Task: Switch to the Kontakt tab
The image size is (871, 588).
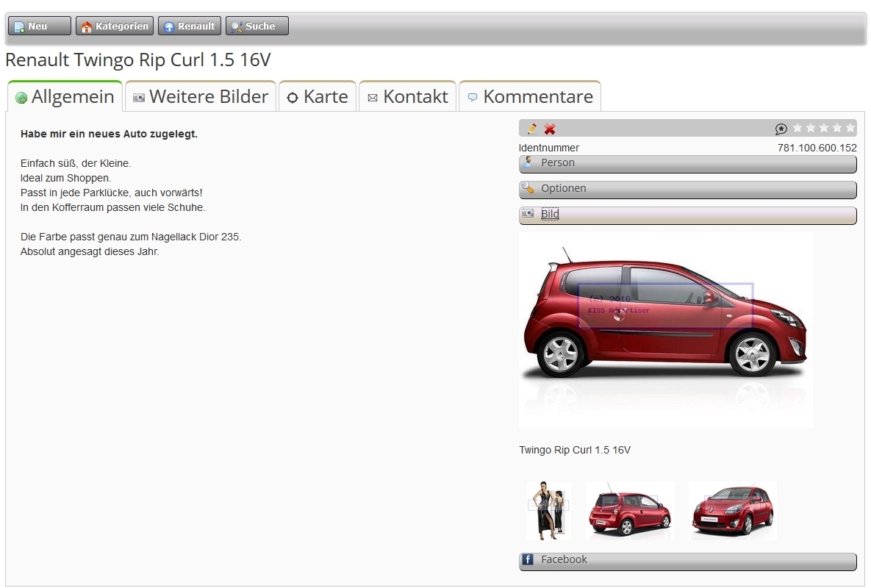Action: [408, 96]
